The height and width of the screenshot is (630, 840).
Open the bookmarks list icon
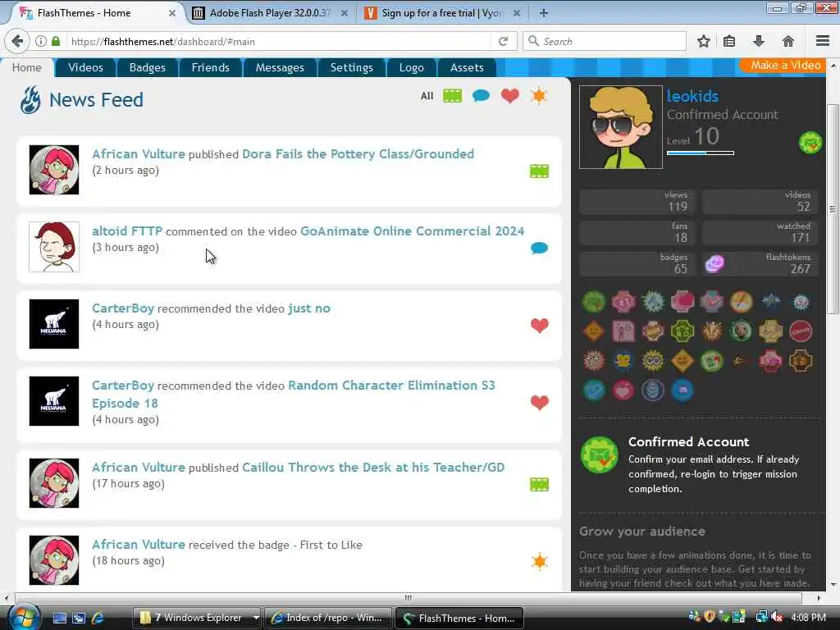point(729,41)
